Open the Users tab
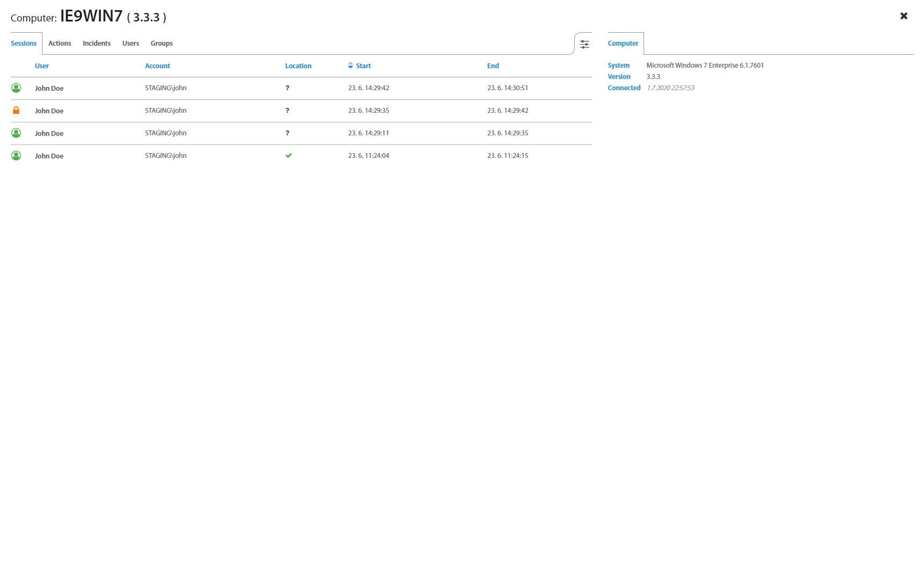924x580 pixels. tap(131, 44)
